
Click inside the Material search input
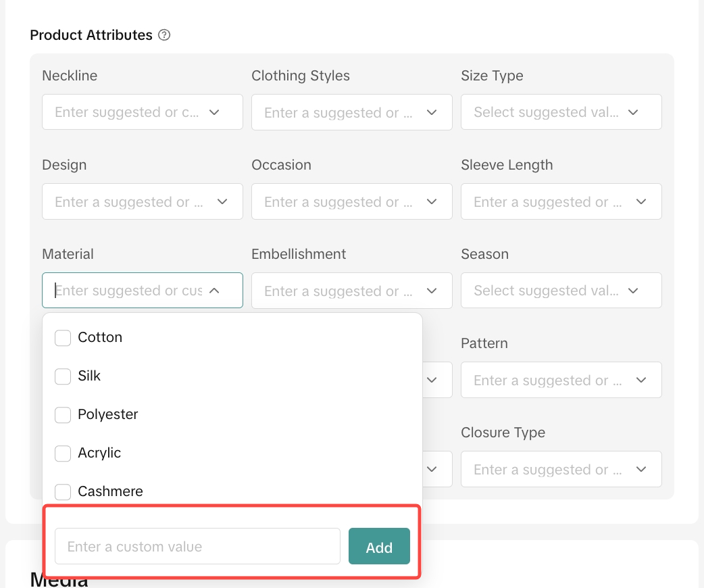point(127,291)
